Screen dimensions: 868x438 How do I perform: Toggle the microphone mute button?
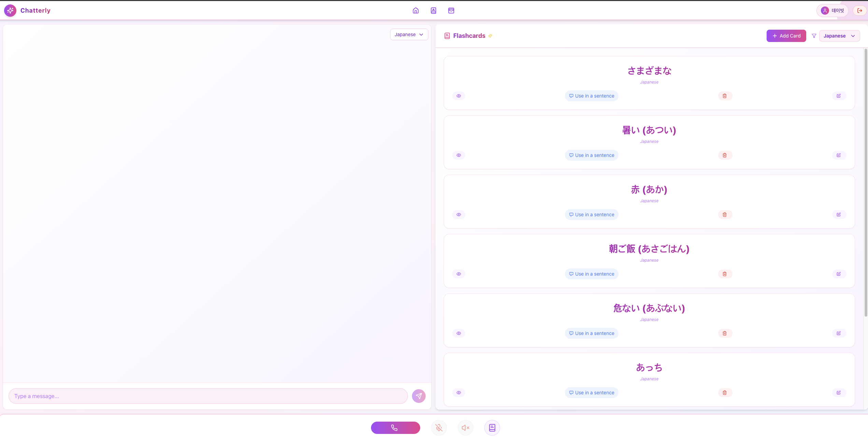click(439, 427)
